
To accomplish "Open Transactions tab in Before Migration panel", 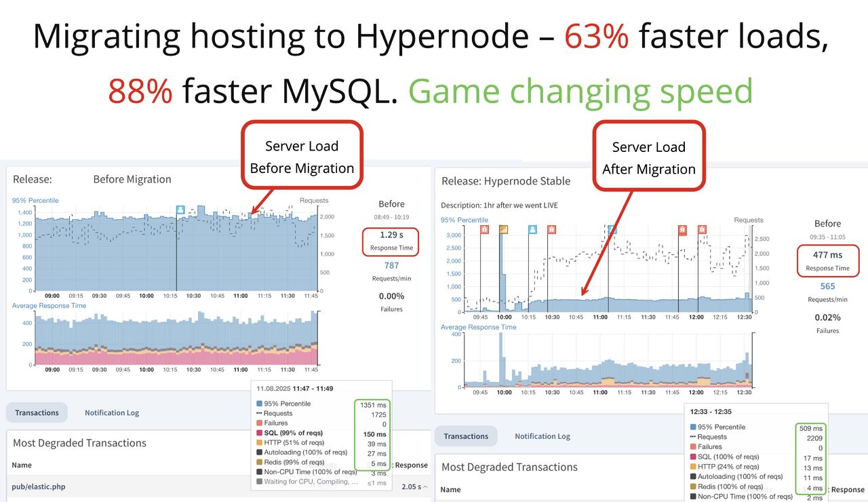I will coord(37,412).
